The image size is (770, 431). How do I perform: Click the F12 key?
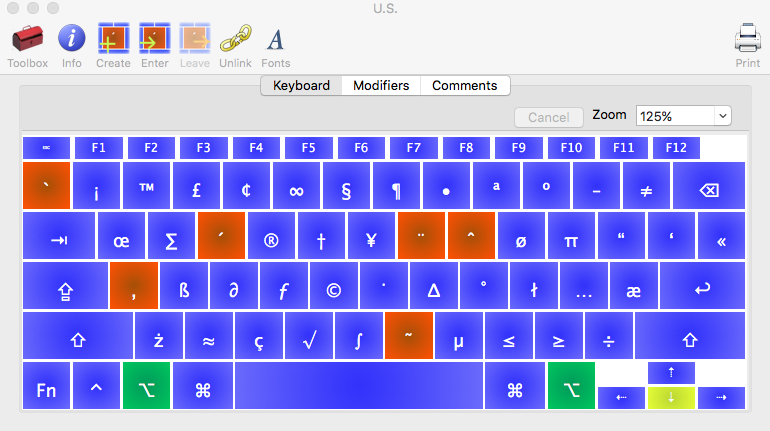click(676, 148)
